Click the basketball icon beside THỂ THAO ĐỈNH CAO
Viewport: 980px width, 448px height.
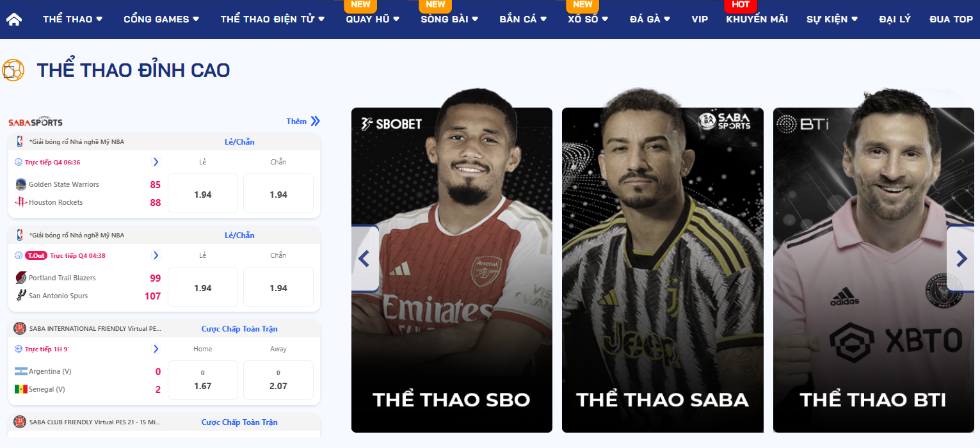point(13,70)
